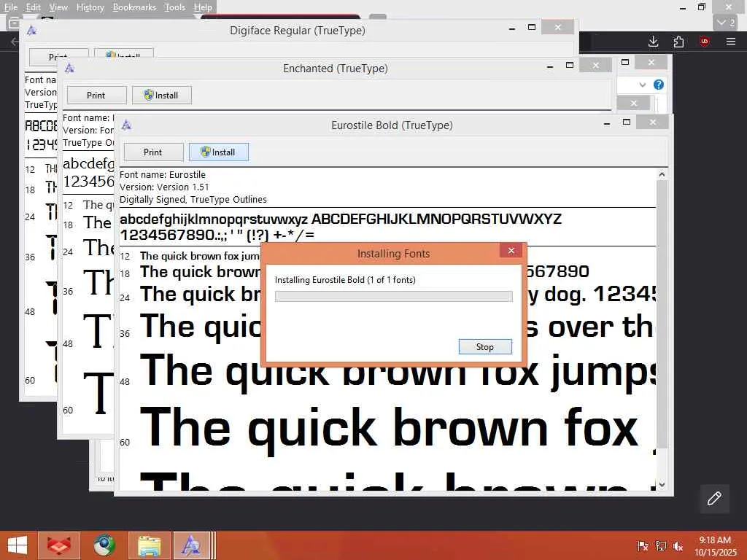This screenshot has height=560, width=747.
Task: Click the 'Enchanted (TrueType)' window title
Action: tap(335, 69)
